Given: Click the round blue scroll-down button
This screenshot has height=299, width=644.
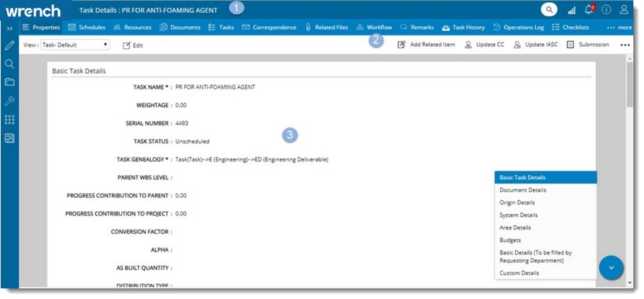Looking at the screenshot, I should (x=611, y=268).
